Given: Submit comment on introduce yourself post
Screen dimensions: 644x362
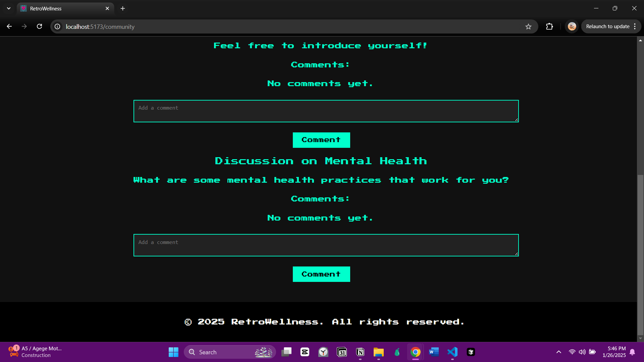Looking at the screenshot, I should point(321,140).
